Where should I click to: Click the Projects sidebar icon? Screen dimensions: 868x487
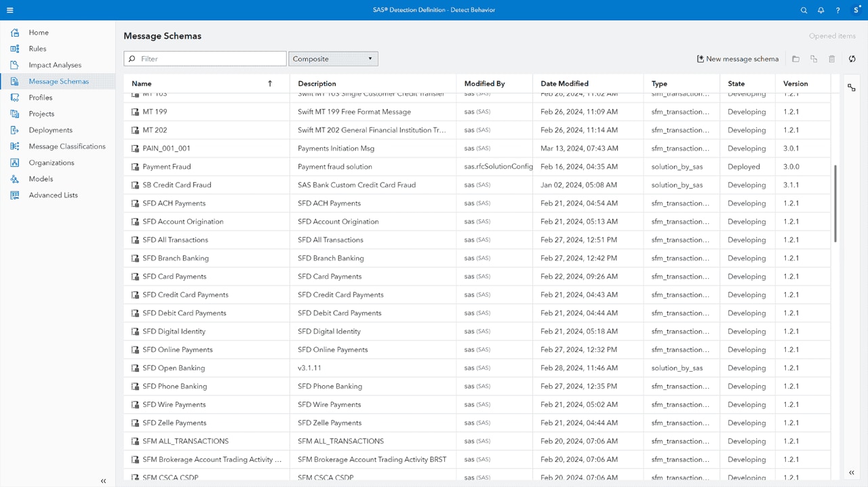[x=15, y=114]
